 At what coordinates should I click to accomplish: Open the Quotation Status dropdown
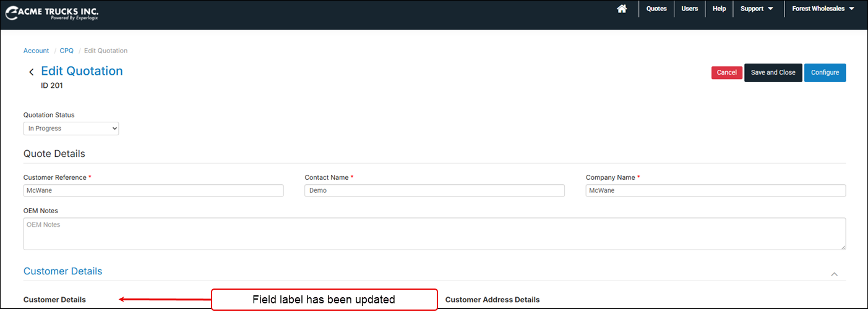71,129
